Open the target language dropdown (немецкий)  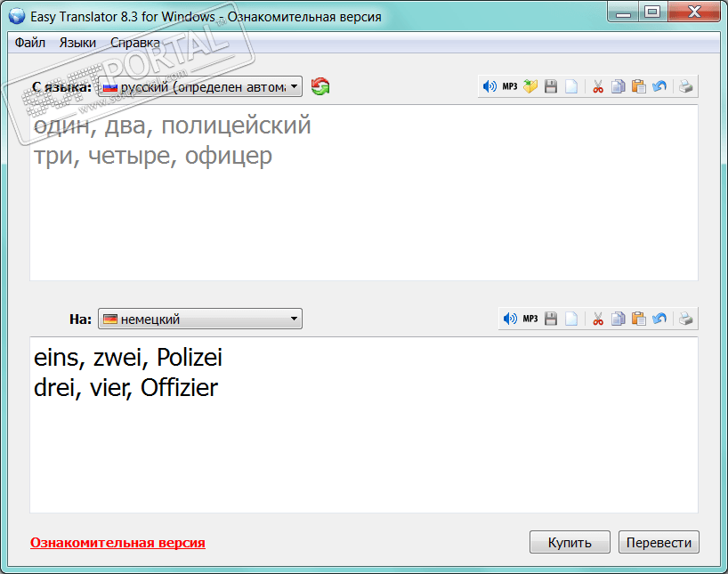200,319
